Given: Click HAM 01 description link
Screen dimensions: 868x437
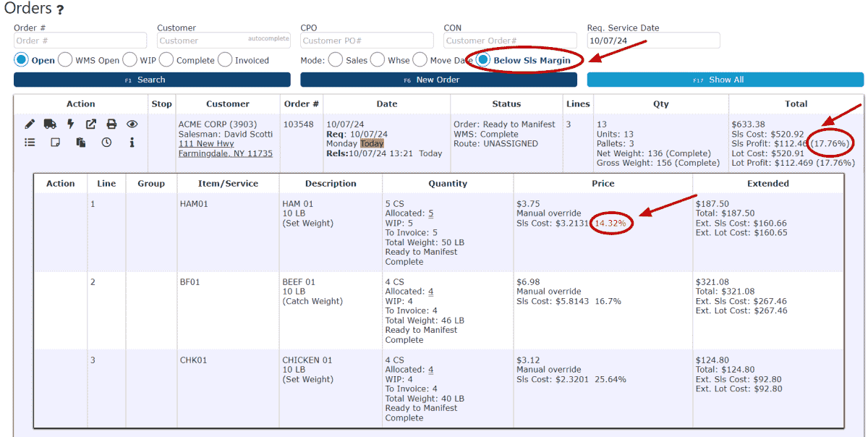Looking at the screenshot, I should click(x=298, y=204).
